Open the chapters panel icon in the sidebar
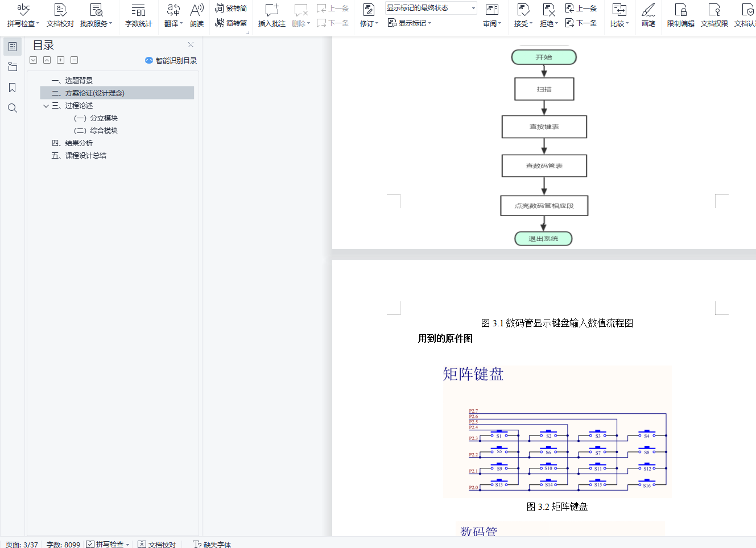Screen dimensions: 756x548 click(x=13, y=67)
